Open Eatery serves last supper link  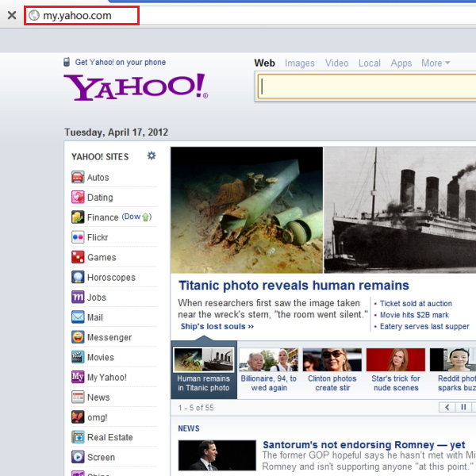[424, 327]
